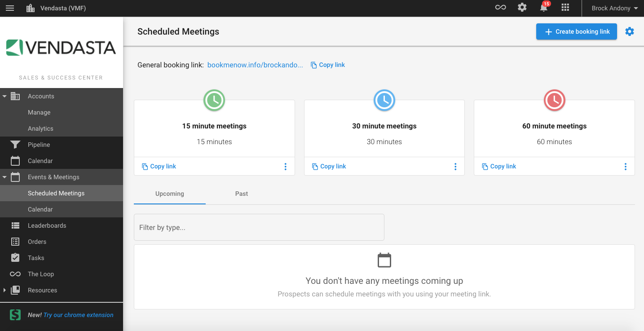This screenshot has width=644, height=331.
Task: Click the green 15 minute clock icon
Action: pos(214,100)
